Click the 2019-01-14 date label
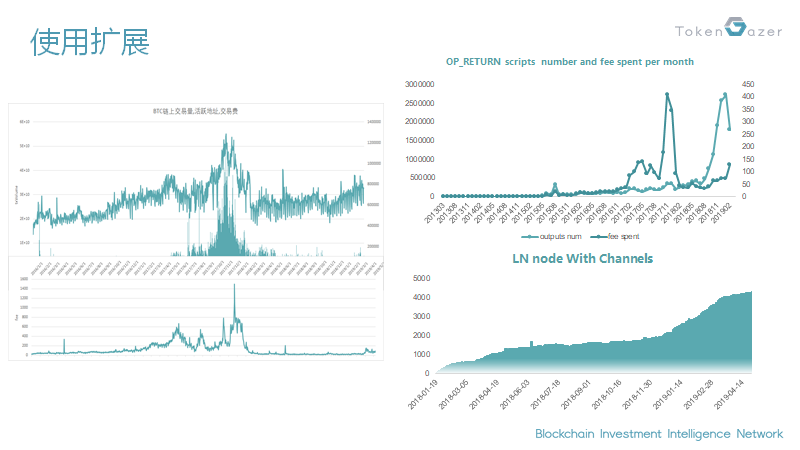 tap(668, 394)
